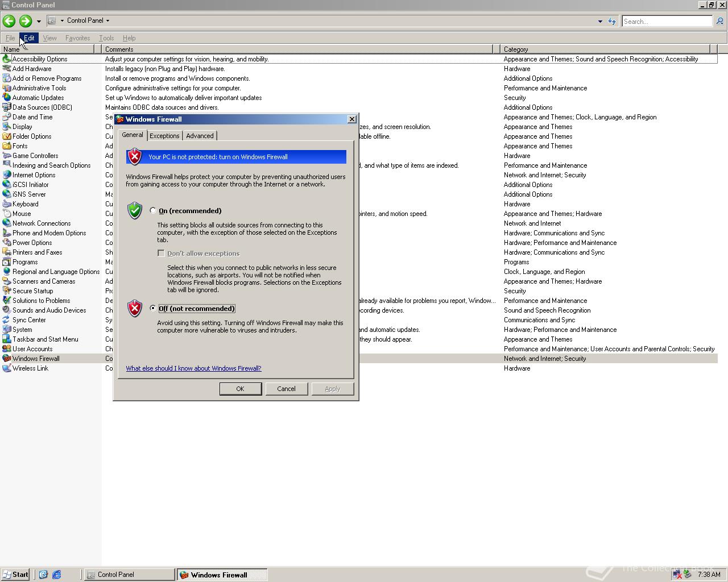Screen dimensions: 728x582
Task: Click the Start button
Action: click(x=15, y=575)
